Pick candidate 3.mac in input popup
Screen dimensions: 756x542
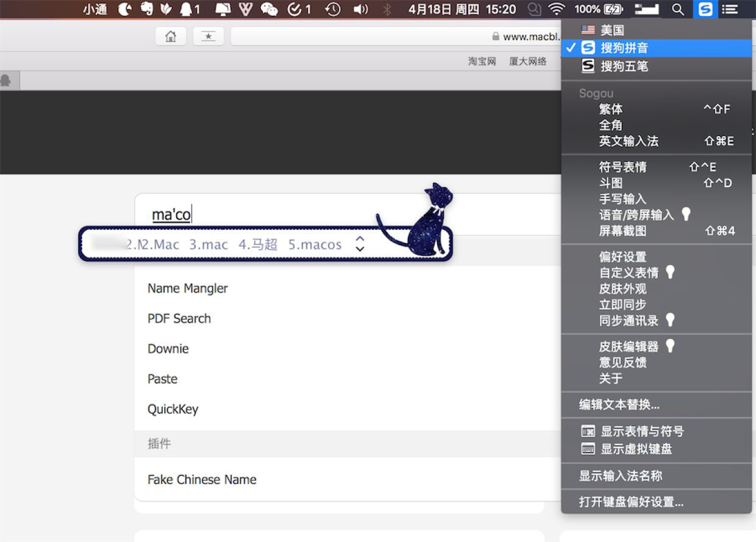point(209,244)
